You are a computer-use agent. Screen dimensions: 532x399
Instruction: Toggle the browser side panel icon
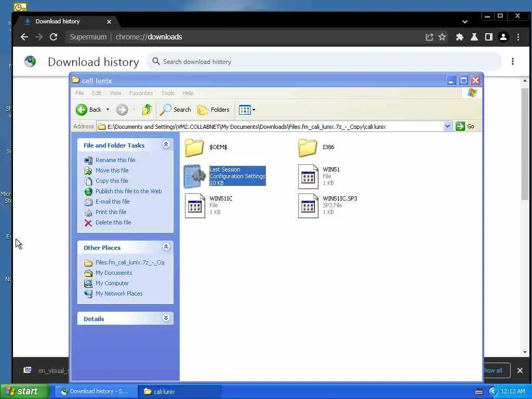point(488,37)
